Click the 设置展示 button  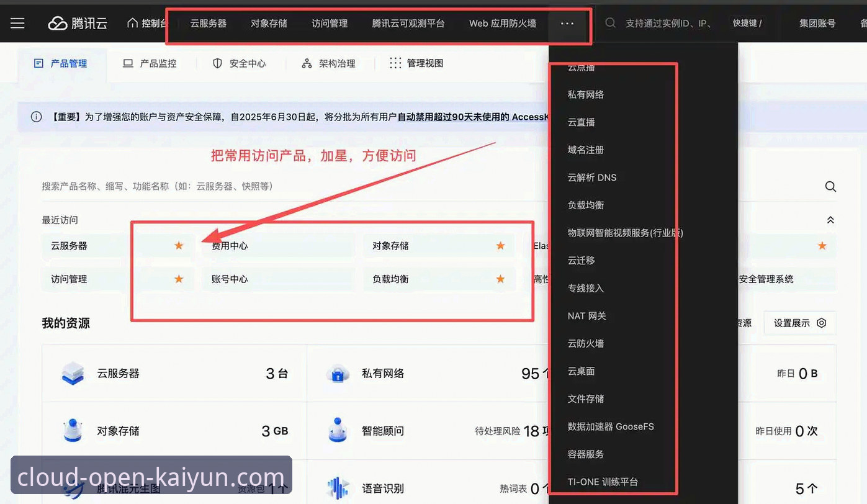pyautogui.click(x=800, y=323)
